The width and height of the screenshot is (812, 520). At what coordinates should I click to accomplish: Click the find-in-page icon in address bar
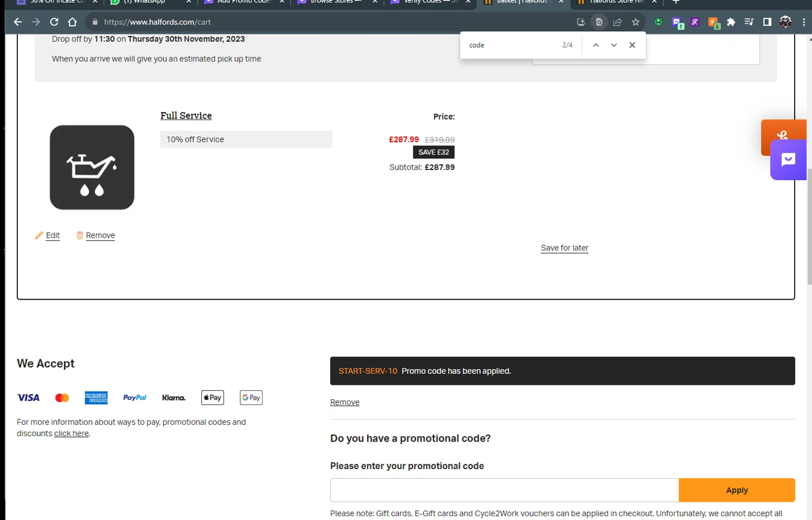pos(599,22)
